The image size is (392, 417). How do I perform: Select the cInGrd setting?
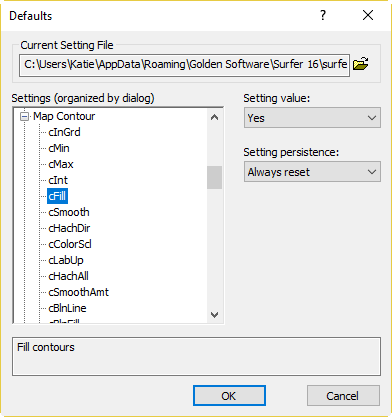(x=64, y=132)
